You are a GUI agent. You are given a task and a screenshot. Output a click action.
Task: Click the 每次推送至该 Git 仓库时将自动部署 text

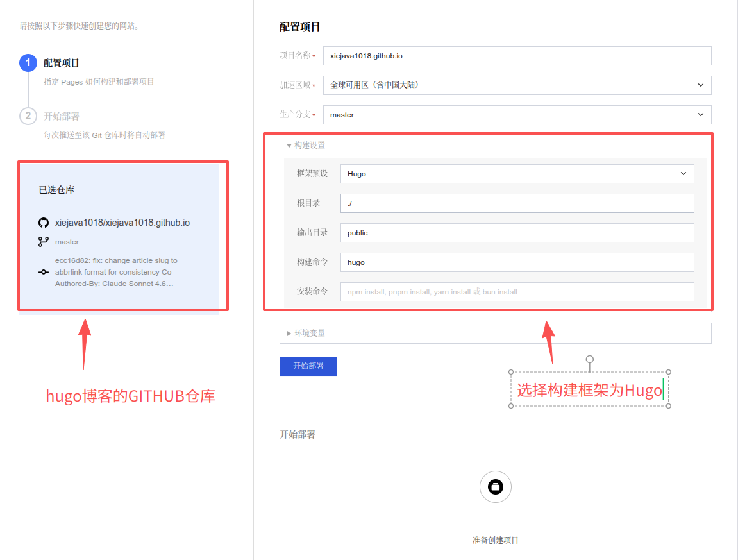point(105,135)
